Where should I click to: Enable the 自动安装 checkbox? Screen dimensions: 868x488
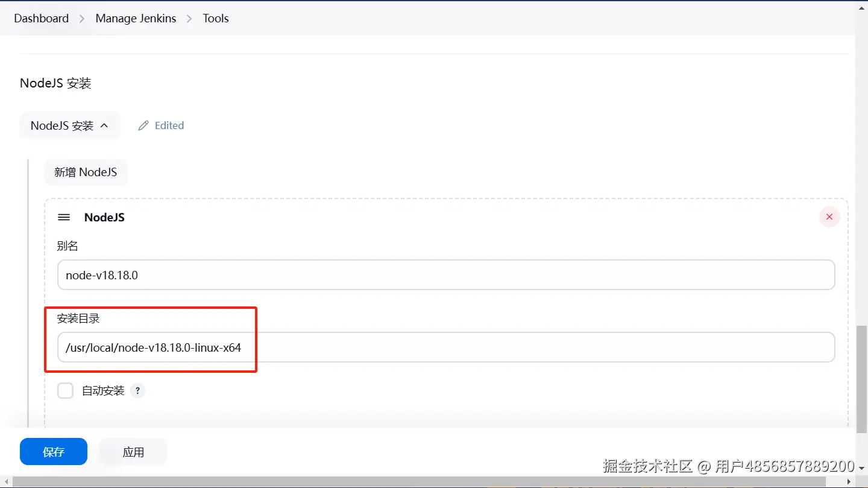65,390
